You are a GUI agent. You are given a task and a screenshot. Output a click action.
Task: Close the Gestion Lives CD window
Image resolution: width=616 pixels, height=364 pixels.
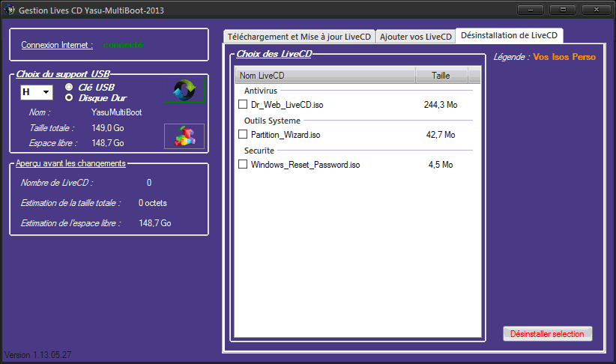(x=596, y=10)
